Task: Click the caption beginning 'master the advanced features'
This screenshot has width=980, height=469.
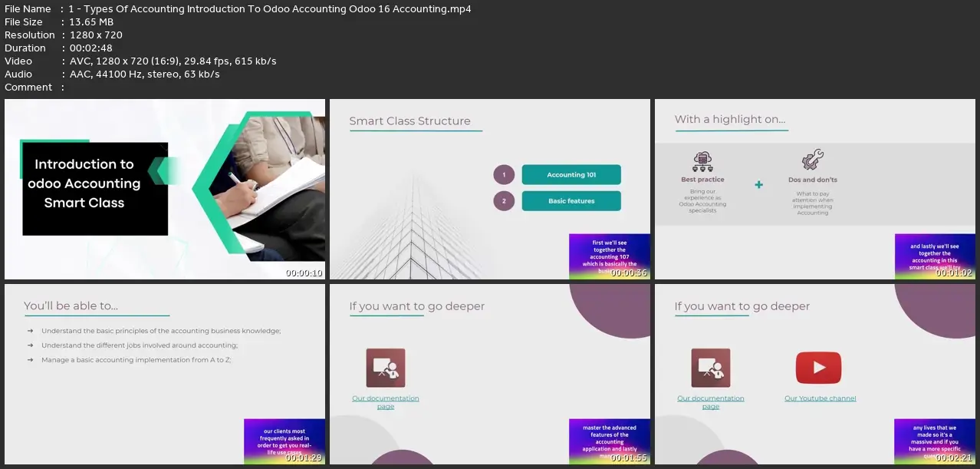Action: [610, 442]
